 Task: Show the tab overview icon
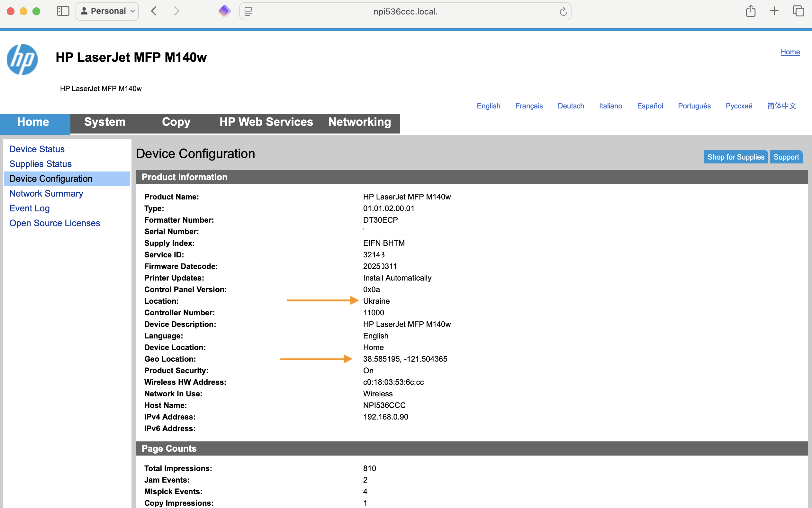tap(798, 11)
